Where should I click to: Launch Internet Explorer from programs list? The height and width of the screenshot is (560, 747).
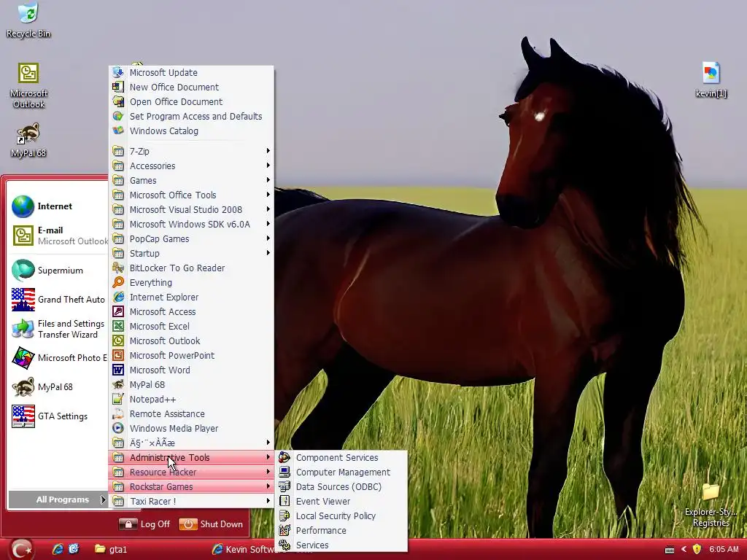[192, 297]
